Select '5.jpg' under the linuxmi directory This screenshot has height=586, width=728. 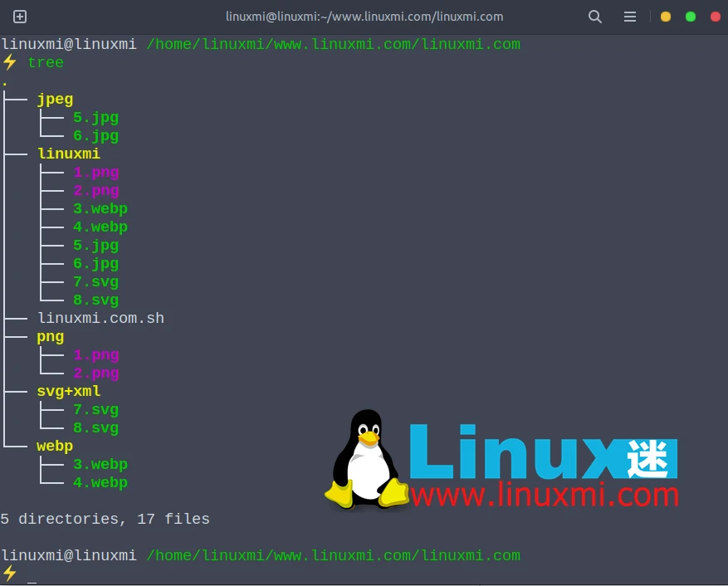click(x=95, y=245)
